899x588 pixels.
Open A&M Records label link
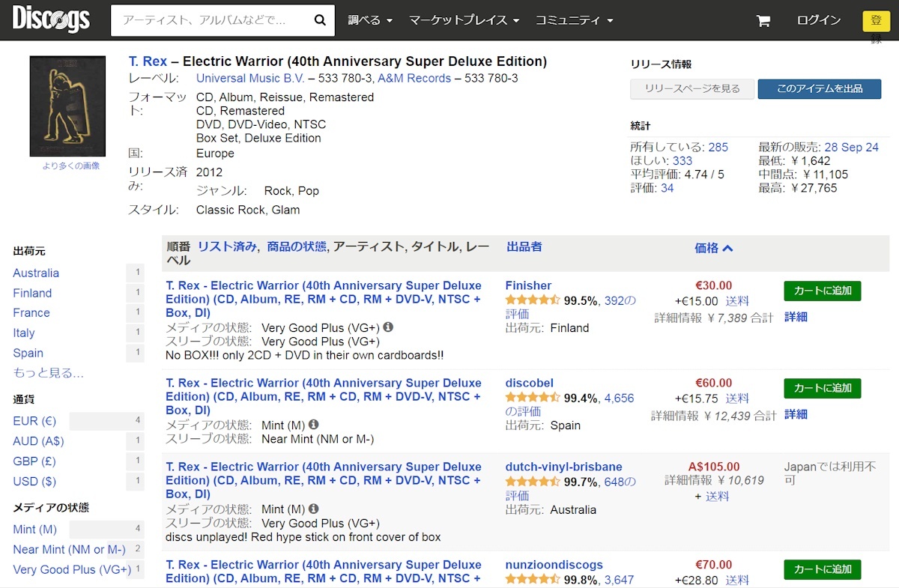(414, 78)
